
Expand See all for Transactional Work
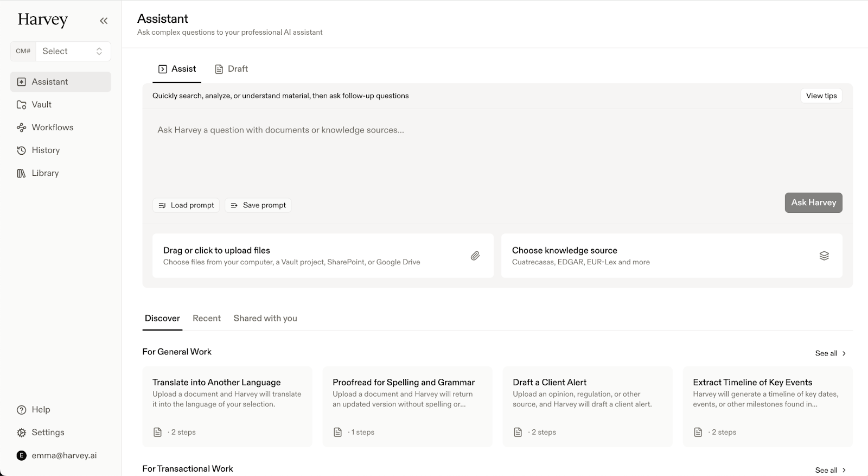pyautogui.click(x=830, y=470)
